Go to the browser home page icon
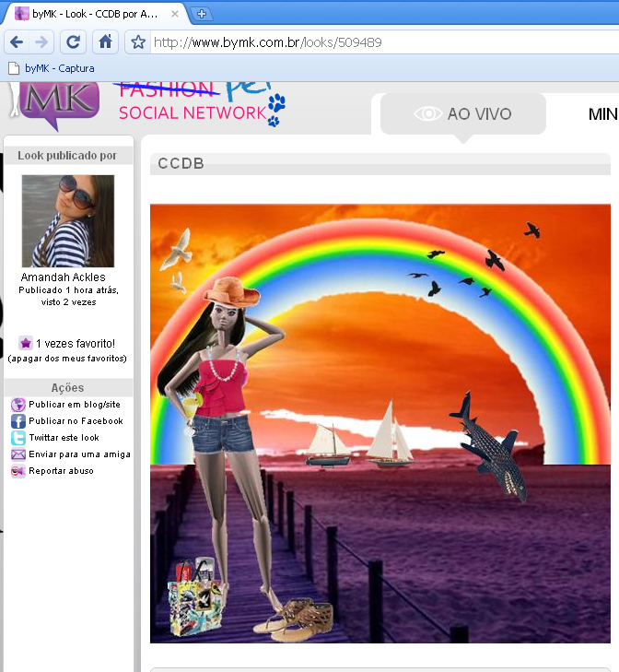 tap(107, 42)
